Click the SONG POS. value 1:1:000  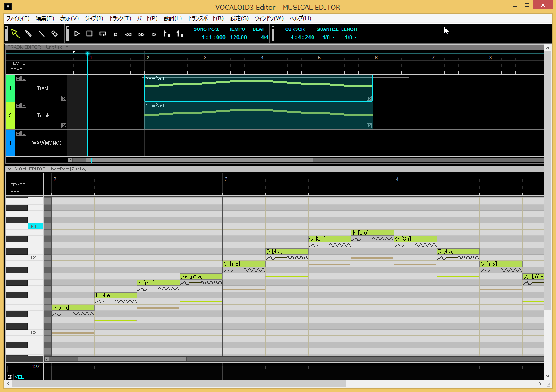[214, 37]
